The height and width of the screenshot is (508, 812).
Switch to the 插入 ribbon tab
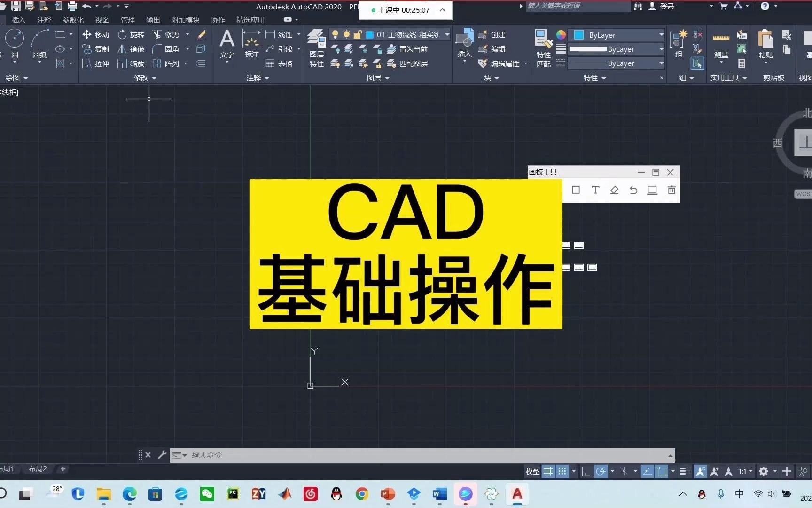(18, 20)
